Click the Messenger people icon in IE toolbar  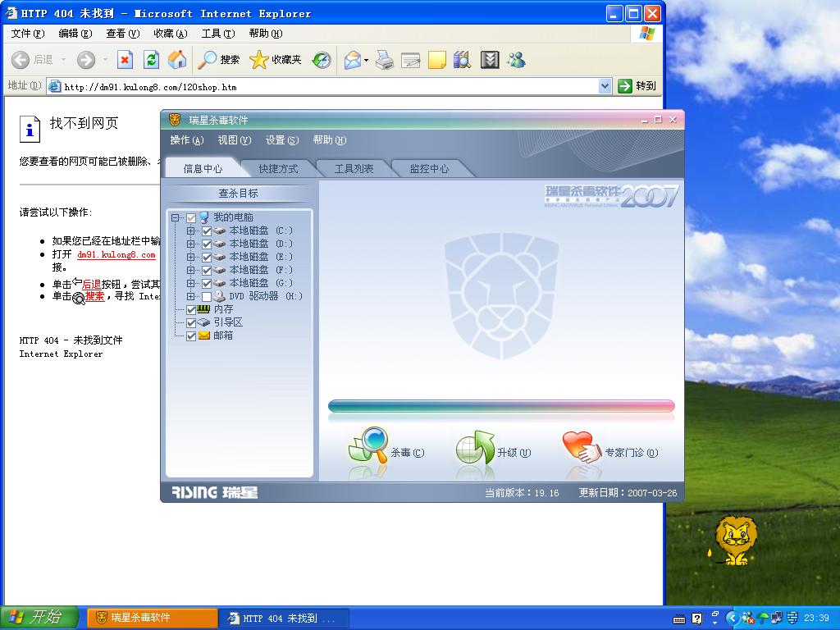tap(517, 59)
